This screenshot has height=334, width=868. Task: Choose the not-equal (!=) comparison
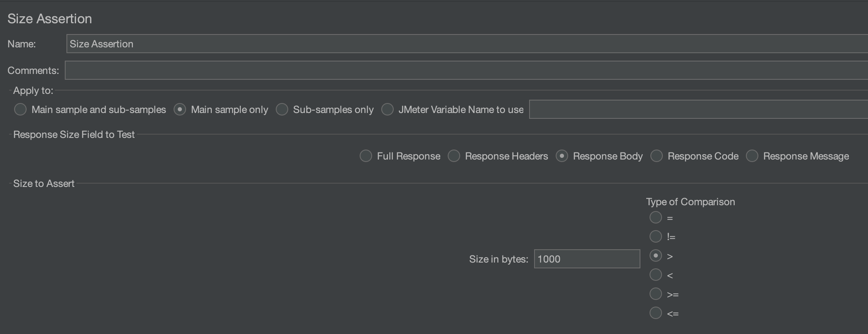coord(656,237)
